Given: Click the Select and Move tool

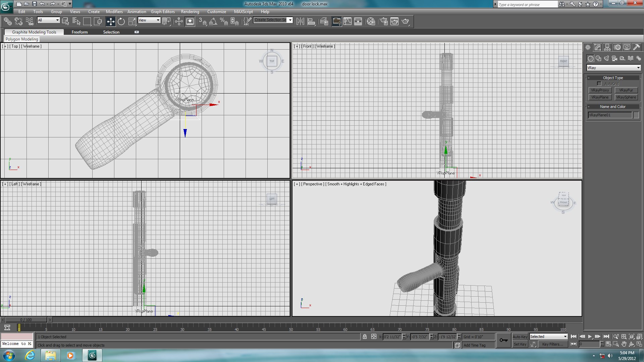Looking at the screenshot, I should click(x=110, y=22).
